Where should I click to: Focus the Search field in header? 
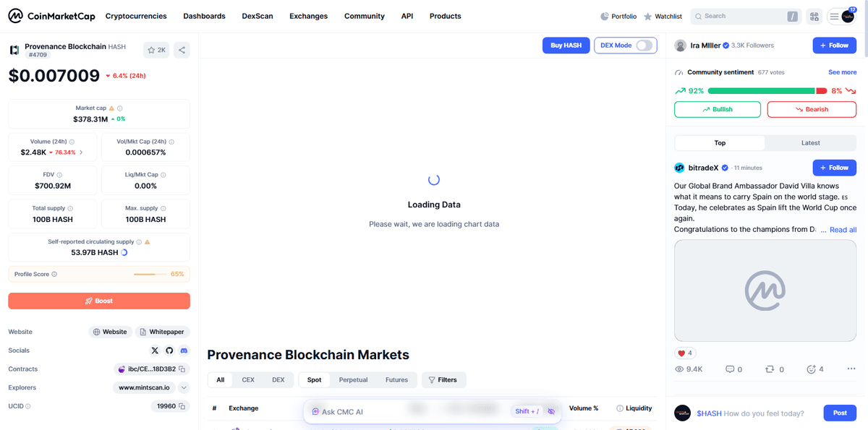(x=746, y=16)
